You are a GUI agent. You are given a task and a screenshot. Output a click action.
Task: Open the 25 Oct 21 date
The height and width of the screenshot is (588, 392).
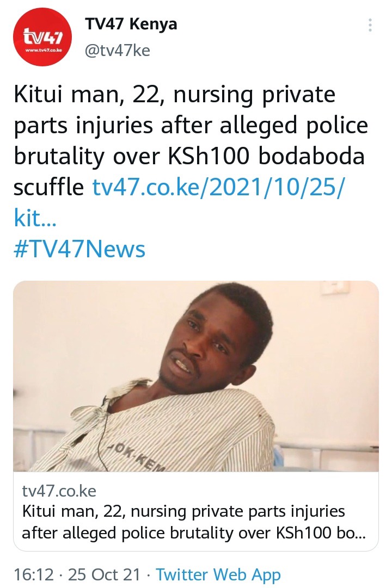[104, 574]
